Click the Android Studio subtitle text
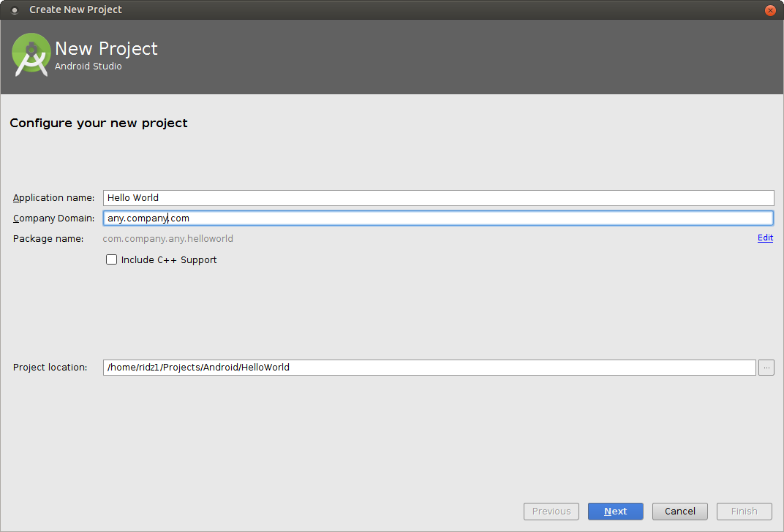Image resolution: width=784 pixels, height=532 pixels. (x=88, y=66)
